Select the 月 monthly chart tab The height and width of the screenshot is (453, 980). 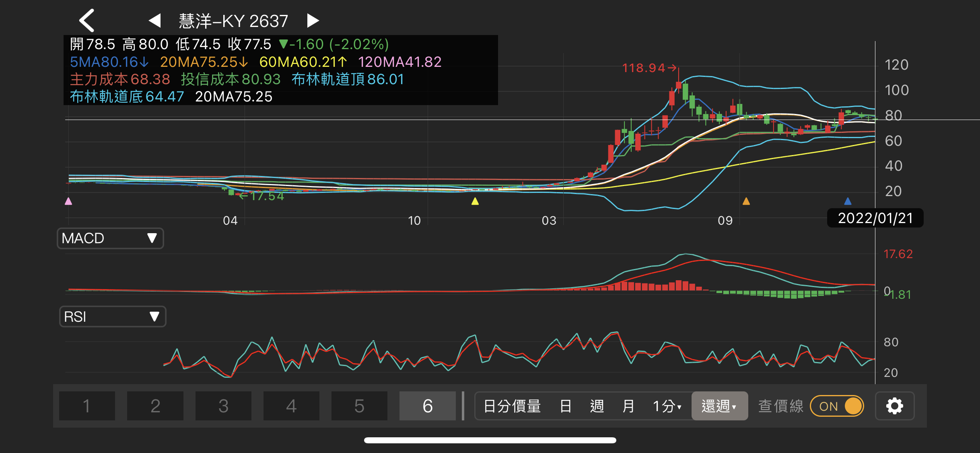coord(628,406)
